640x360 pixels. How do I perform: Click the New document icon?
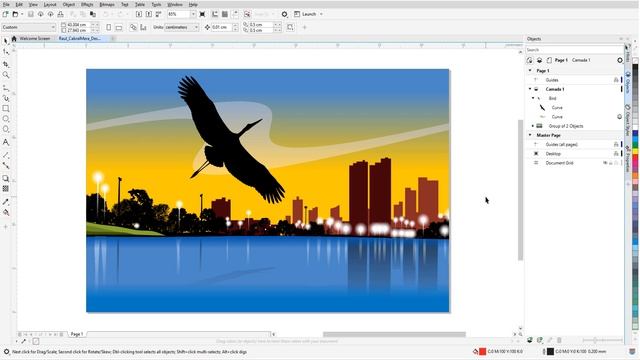click(x=5, y=14)
